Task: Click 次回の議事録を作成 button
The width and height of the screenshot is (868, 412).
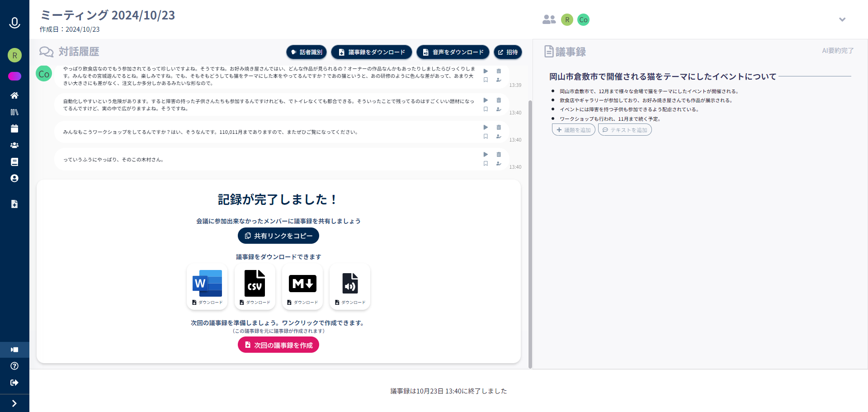Action: [278, 345]
